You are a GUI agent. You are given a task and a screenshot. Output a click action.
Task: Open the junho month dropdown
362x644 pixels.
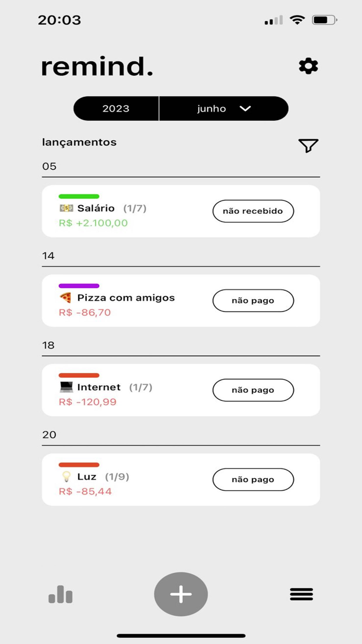211,108
